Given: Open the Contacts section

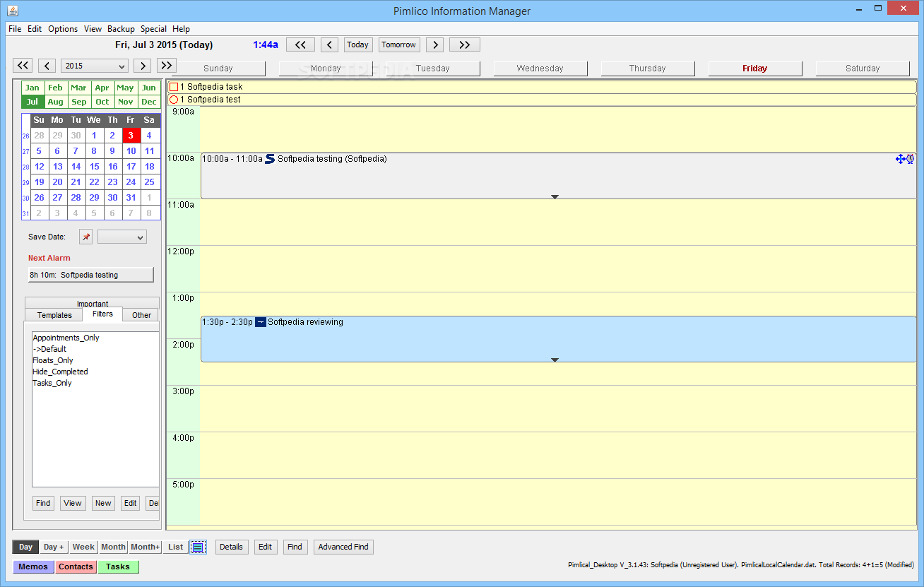Looking at the screenshot, I should [x=76, y=567].
